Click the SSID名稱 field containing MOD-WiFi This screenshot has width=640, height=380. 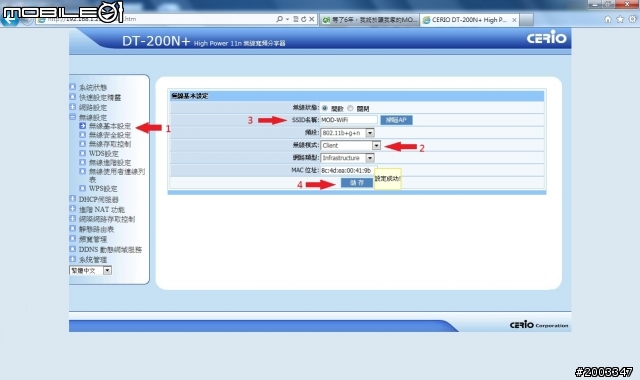[349, 120]
